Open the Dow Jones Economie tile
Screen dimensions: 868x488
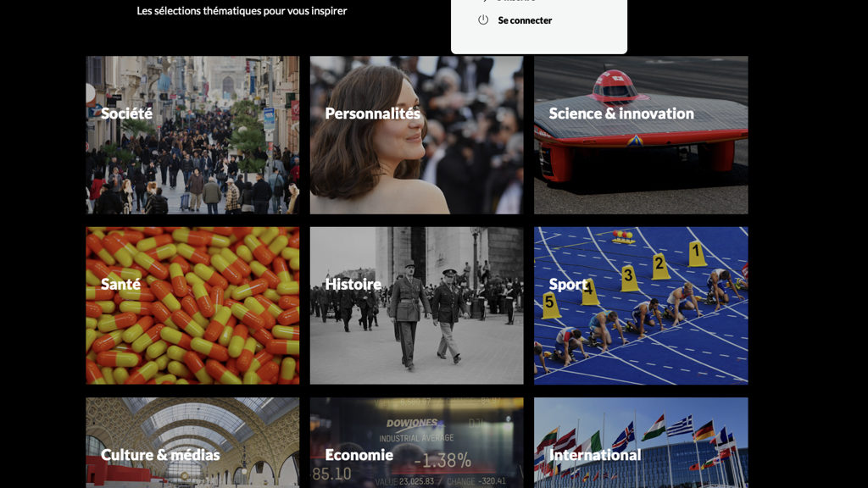[x=416, y=442]
